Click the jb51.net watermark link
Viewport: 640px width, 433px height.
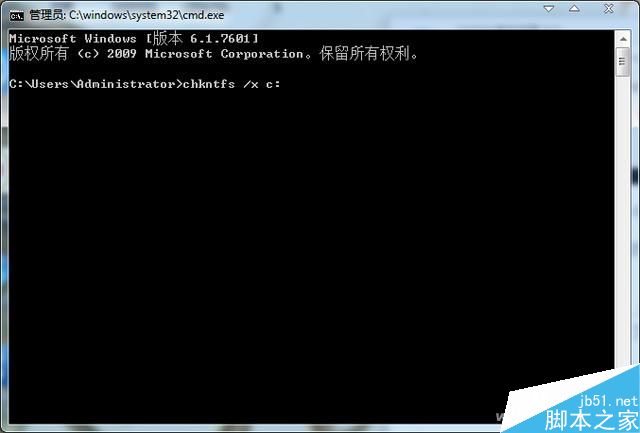(x=608, y=401)
